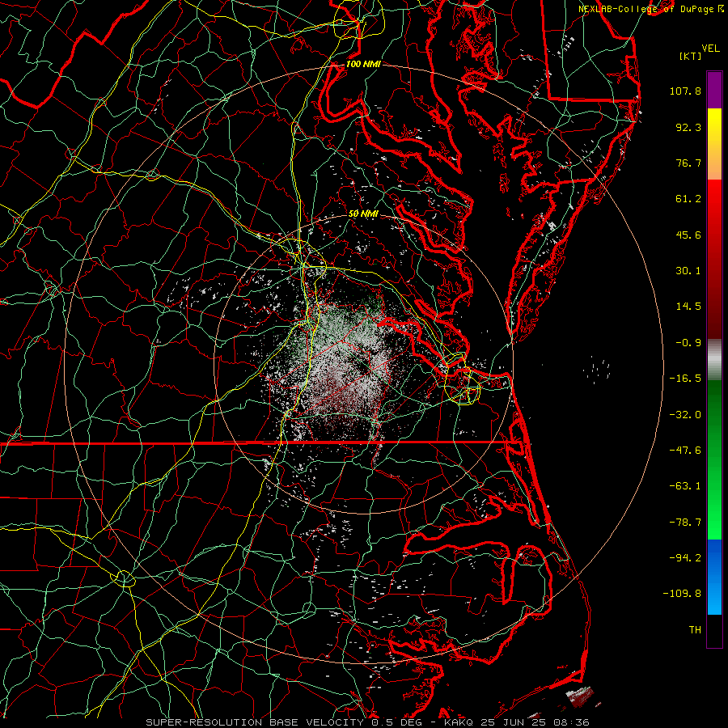Click the 30.1 legend value
Screen dimensions: 728x728
[x=688, y=271]
